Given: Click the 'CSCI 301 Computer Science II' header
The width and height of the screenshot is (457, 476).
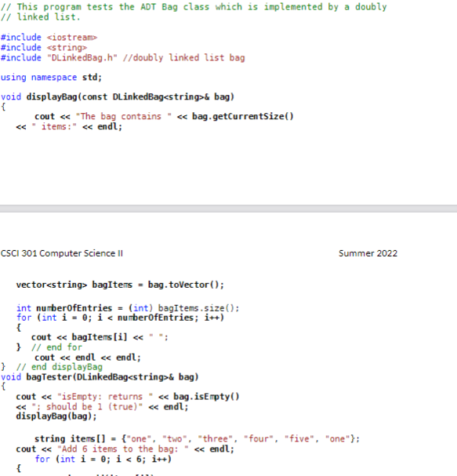Looking at the screenshot, I should click(x=62, y=253).
